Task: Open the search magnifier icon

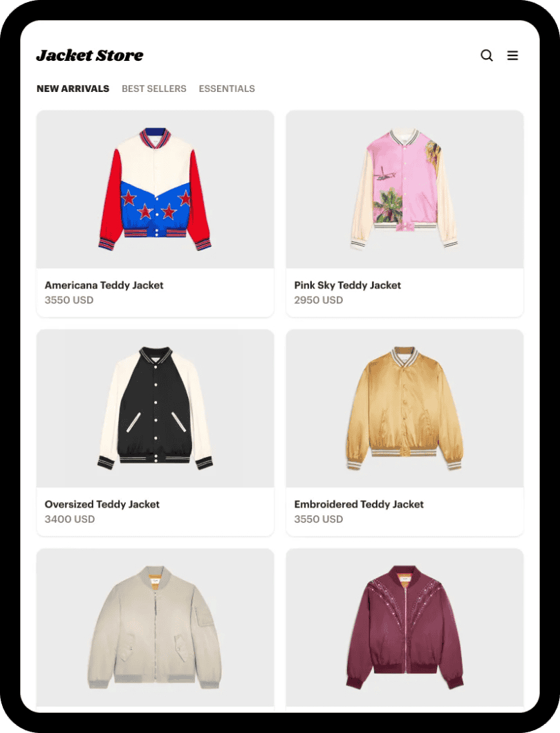Action: coord(487,55)
